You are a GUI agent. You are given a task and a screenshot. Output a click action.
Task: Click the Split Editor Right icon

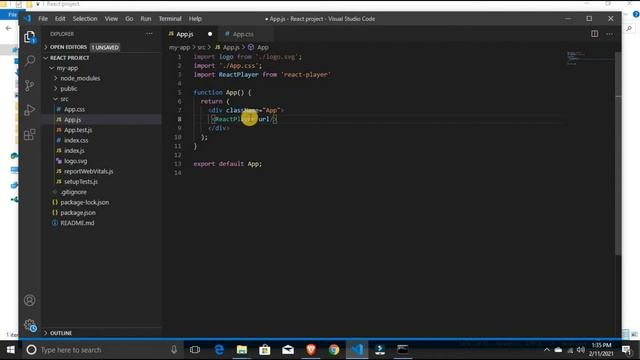594,34
